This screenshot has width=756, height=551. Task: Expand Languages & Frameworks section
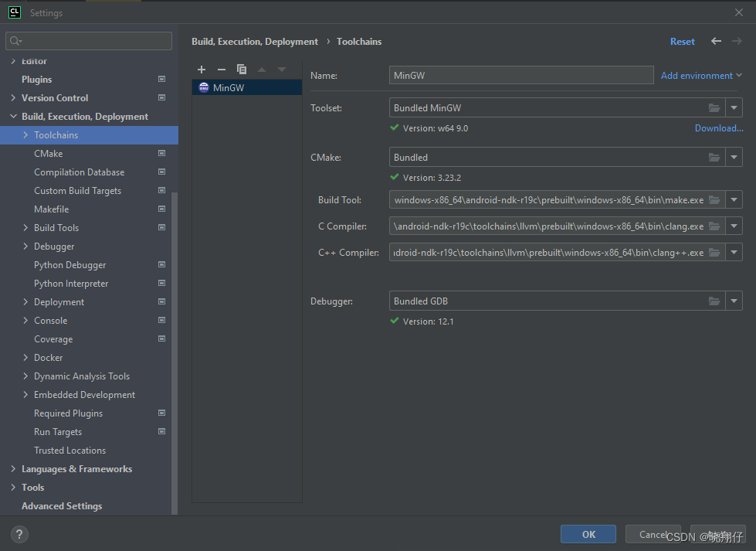[13, 468]
